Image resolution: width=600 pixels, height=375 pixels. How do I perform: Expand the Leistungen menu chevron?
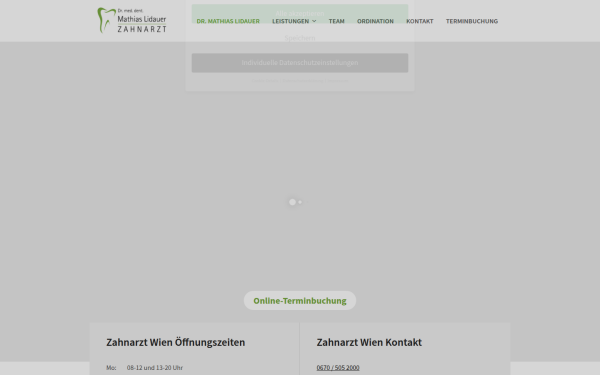point(314,21)
